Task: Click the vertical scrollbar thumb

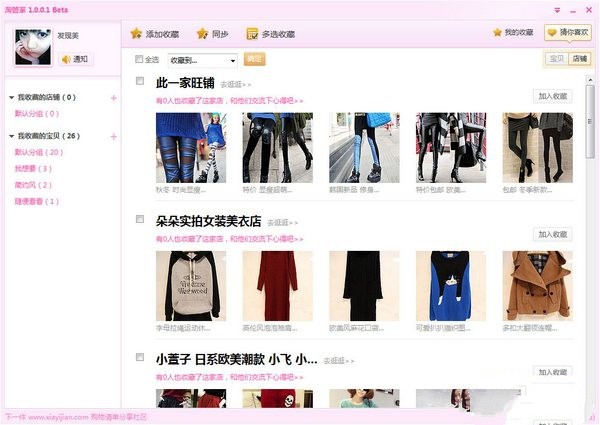Action: pyautogui.click(x=590, y=121)
